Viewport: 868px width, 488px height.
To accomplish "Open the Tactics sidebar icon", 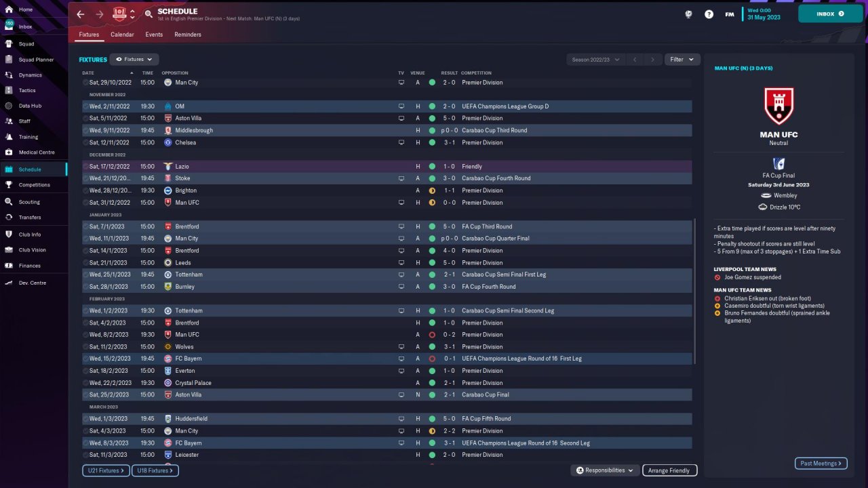I will 9,90.
